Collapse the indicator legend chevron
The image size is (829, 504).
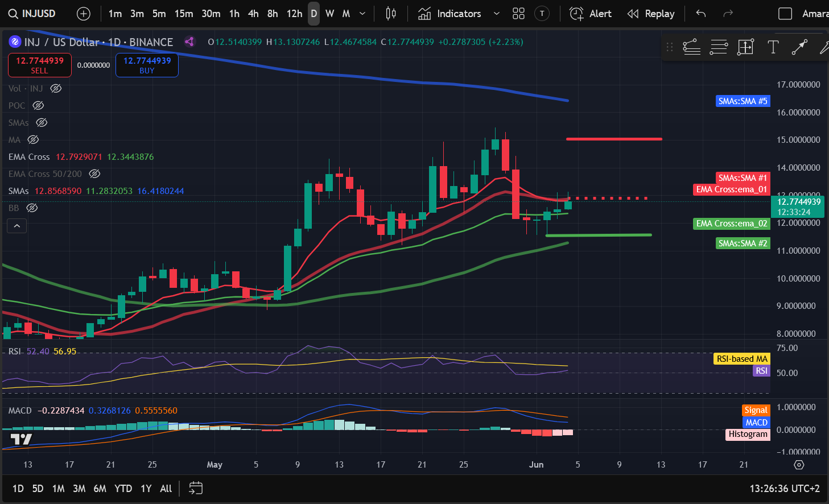coord(17,226)
